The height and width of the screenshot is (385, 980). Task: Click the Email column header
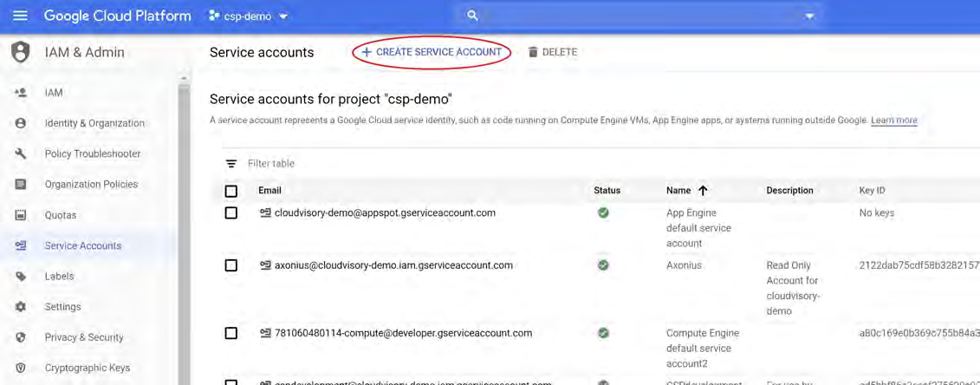(269, 191)
